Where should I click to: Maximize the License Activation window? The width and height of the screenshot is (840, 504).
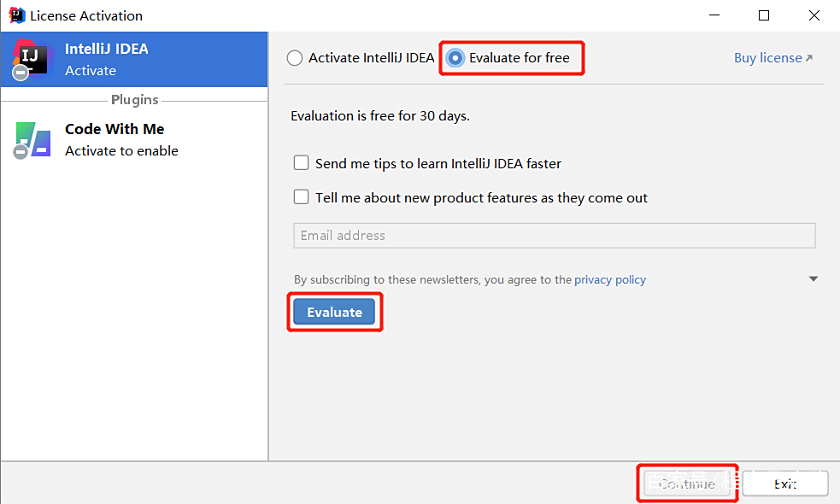(764, 15)
